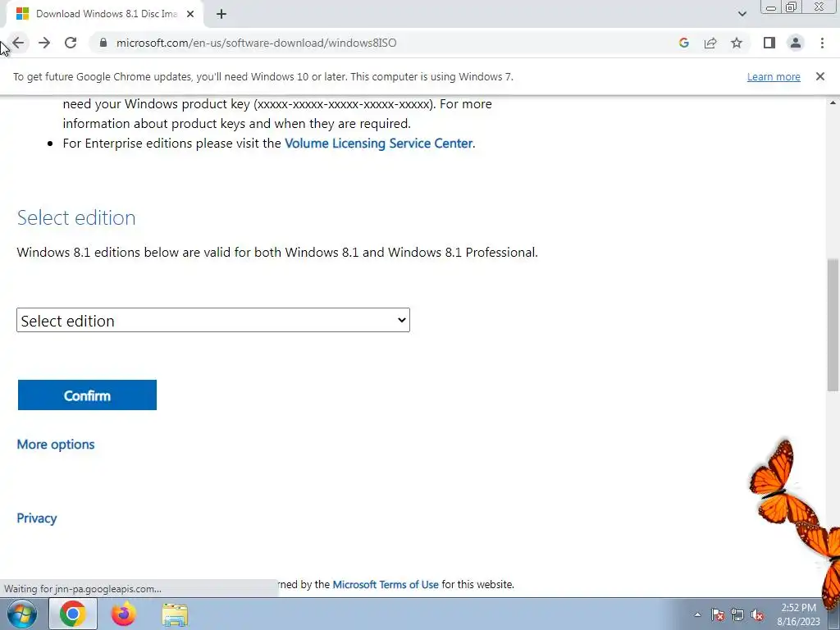Open the Action Center flag icon
The width and height of the screenshot is (840, 630).
718,614
